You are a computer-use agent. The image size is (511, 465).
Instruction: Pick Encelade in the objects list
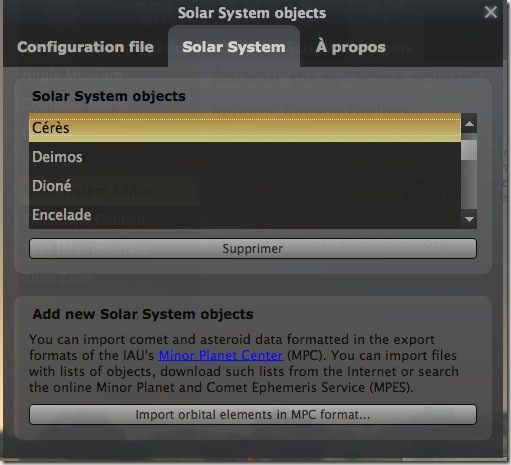pyautogui.click(x=245, y=214)
